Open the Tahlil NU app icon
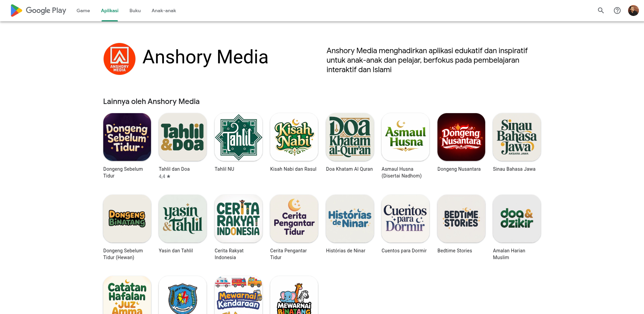This screenshot has height=314, width=644. pyautogui.click(x=238, y=137)
